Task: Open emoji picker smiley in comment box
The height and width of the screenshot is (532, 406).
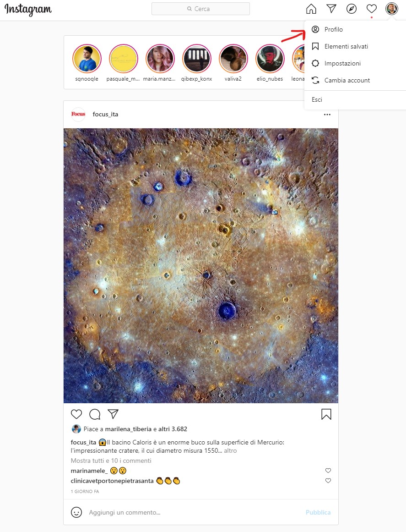Action: pyautogui.click(x=76, y=512)
